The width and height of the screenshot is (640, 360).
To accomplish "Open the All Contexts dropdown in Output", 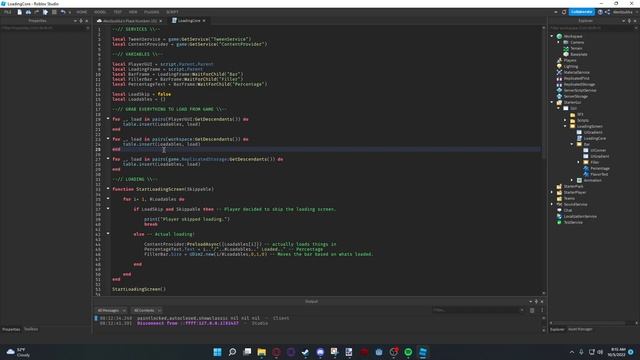I will [x=147, y=311].
